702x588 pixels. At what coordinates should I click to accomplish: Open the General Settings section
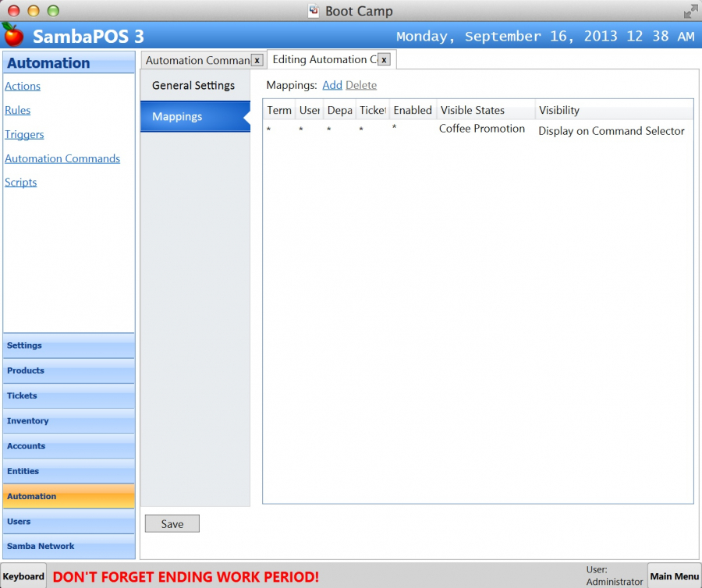[x=193, y=86]
